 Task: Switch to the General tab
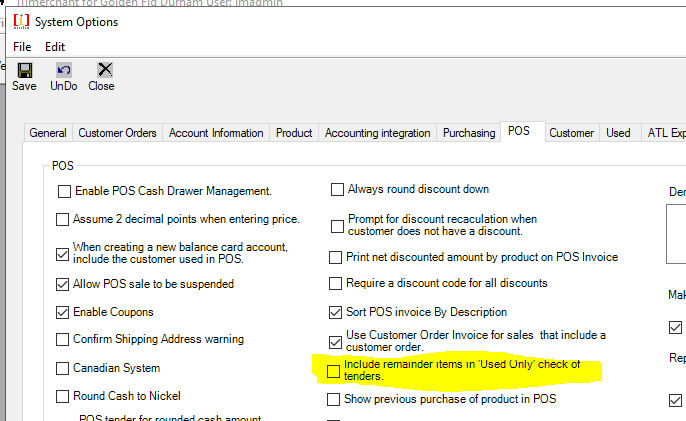tap(48, 133)
